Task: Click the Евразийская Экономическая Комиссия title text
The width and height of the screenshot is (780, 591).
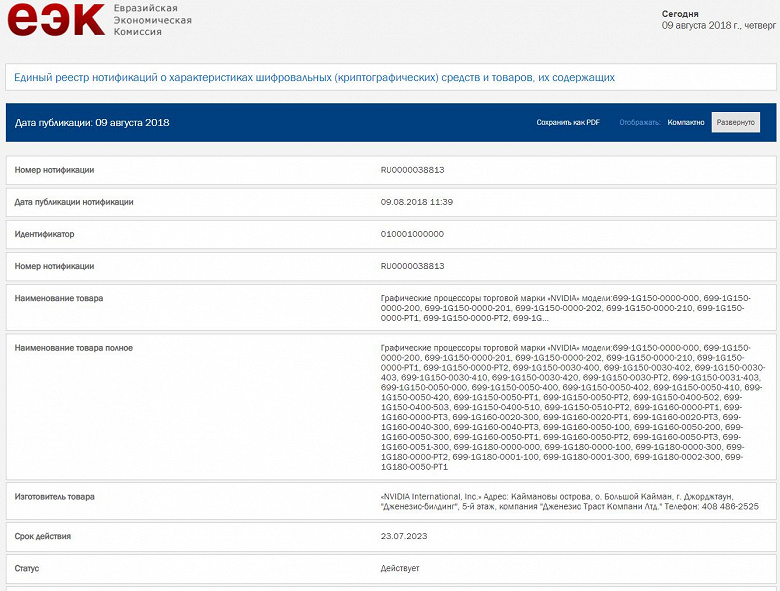Action: pyautogui.click(x=152, y=20)
